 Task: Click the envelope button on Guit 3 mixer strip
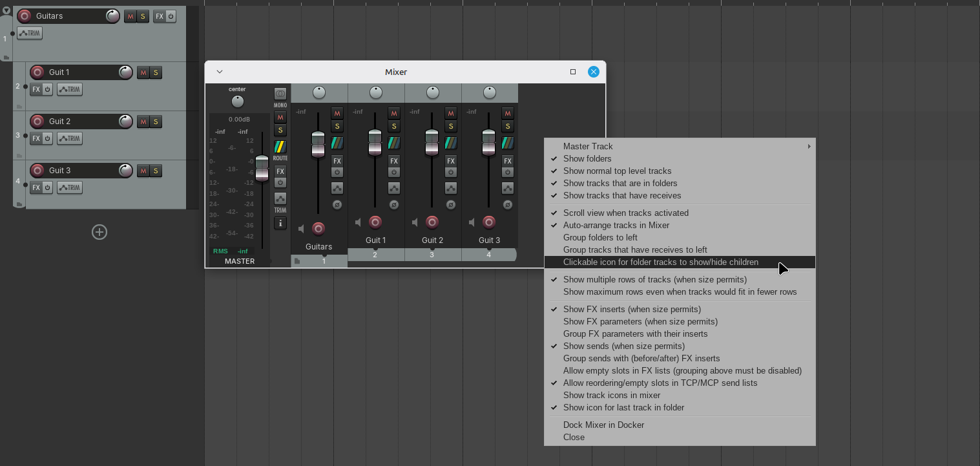pyautogui.click(x=508, y=188)
